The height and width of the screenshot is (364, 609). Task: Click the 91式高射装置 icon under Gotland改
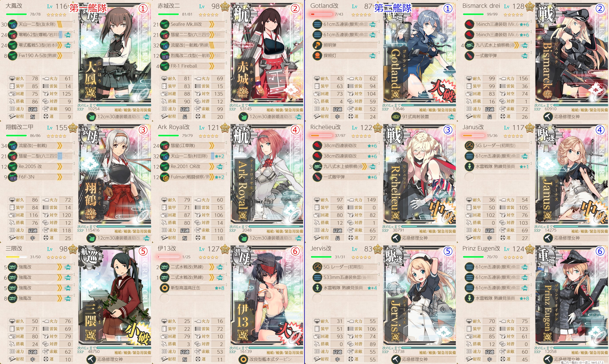[x=396, y=117]
